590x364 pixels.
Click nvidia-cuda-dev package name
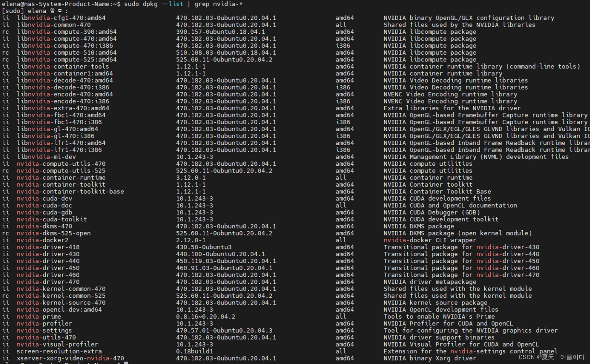[44, 199]
